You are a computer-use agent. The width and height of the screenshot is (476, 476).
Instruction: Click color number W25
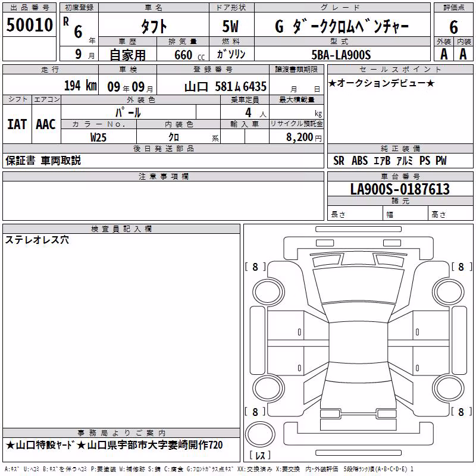(98, 137)
